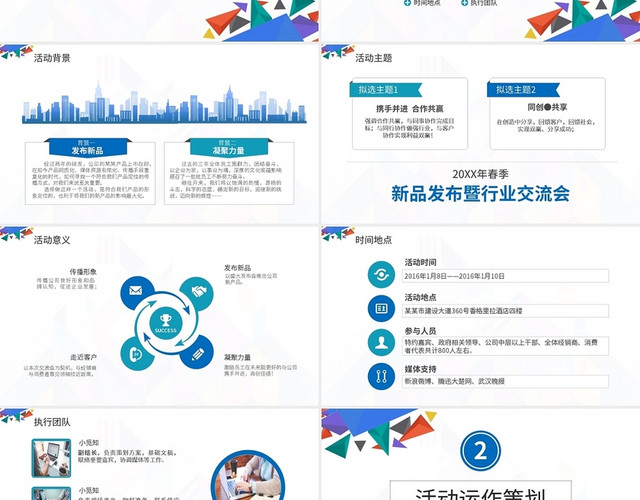Image resolution: width=640 pixels, height=500 pixels.
Task: Click the 传播形象 heading text
Action: tap(83, 272)
